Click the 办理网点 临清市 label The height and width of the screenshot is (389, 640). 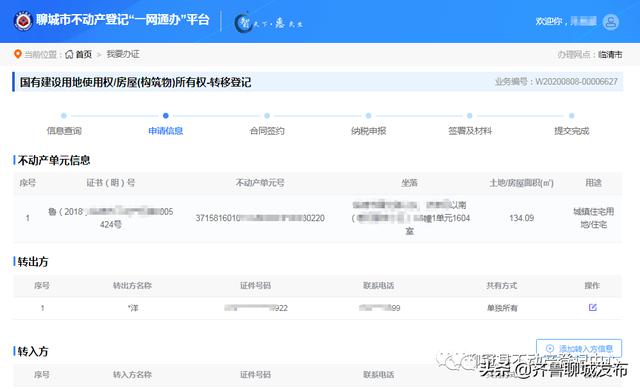click(x=590, y=54)
